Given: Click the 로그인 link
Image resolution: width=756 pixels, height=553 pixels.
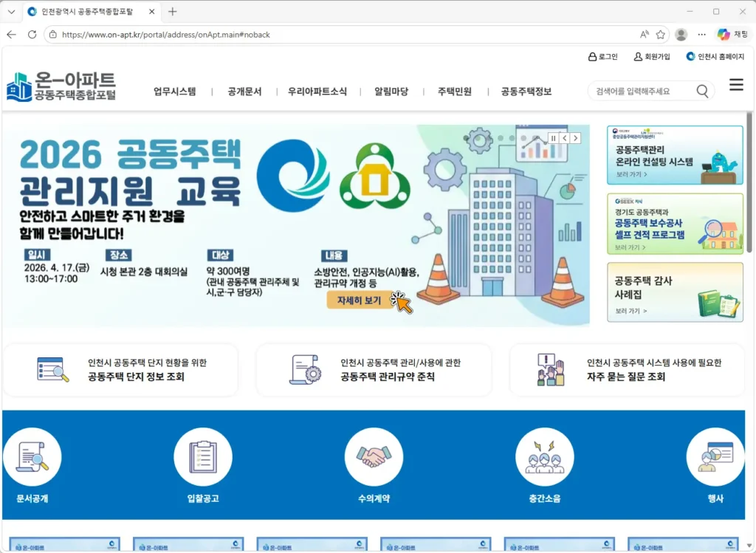Looking at the screenshot, I should (x=604, y=56).
